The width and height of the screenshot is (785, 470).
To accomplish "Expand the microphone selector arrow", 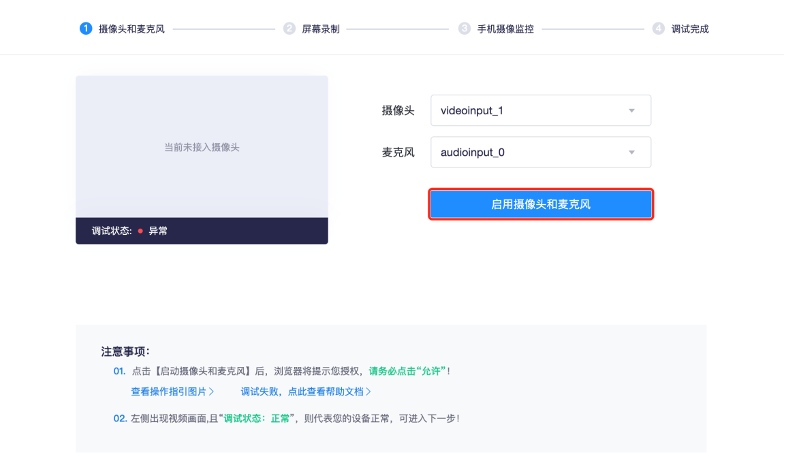I will [x=632, y=152].
